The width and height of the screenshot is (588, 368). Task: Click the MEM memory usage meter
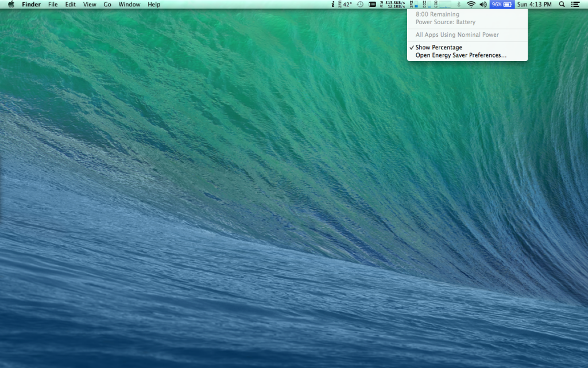pyautogui.click(x=414, y=5)
